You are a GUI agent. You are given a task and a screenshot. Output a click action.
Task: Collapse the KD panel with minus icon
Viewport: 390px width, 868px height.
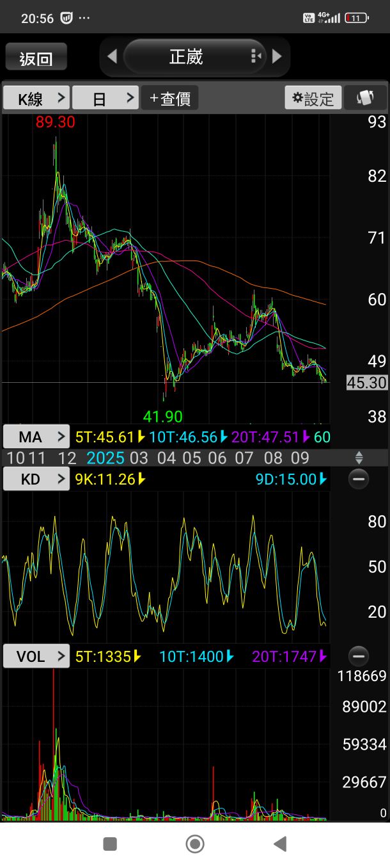[x=359, y=479]
